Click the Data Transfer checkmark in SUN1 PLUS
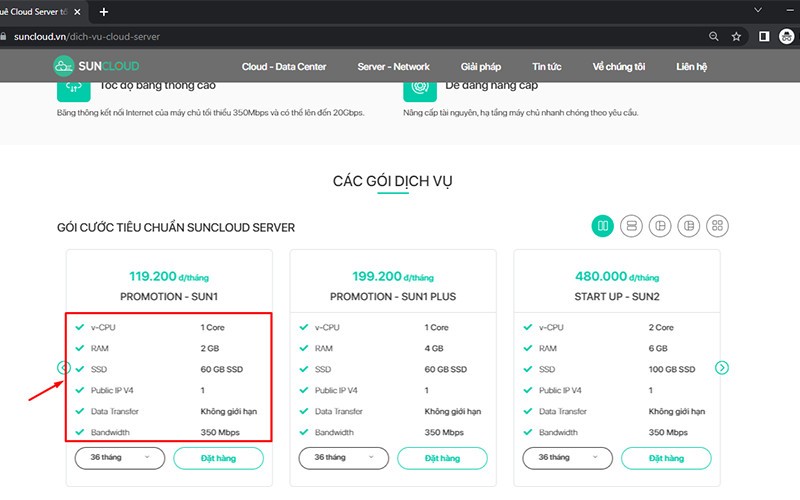Viewport: 800px width, 500px height. click(304, 411)
